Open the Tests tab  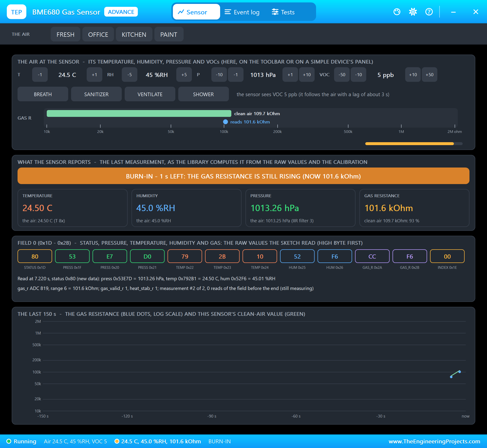coord(283,12)
